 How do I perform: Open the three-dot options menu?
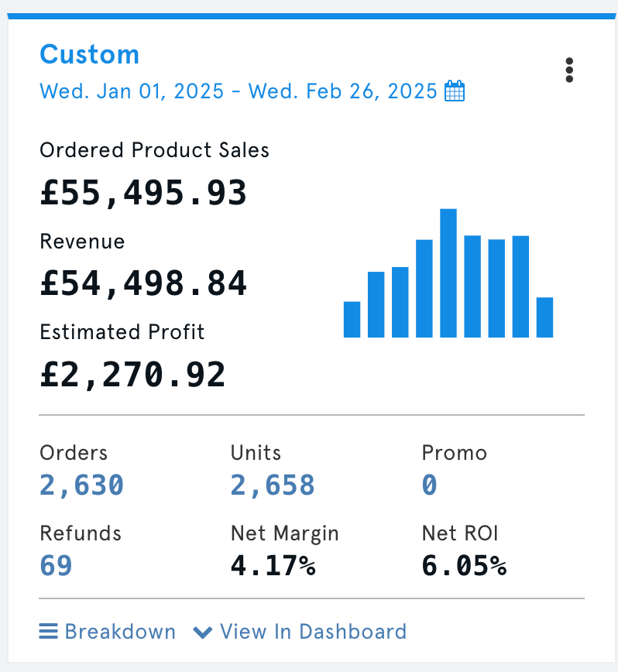click(569, 70)
